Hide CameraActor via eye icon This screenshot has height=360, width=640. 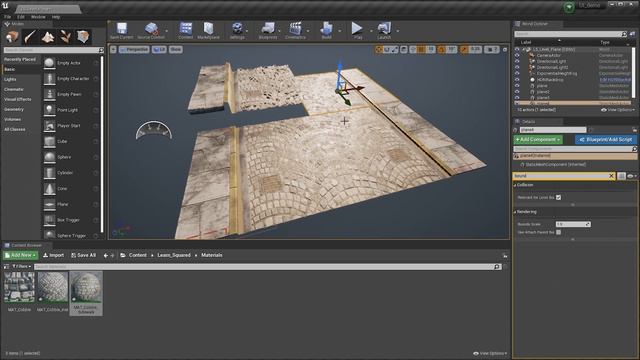(x=517, y=55)
